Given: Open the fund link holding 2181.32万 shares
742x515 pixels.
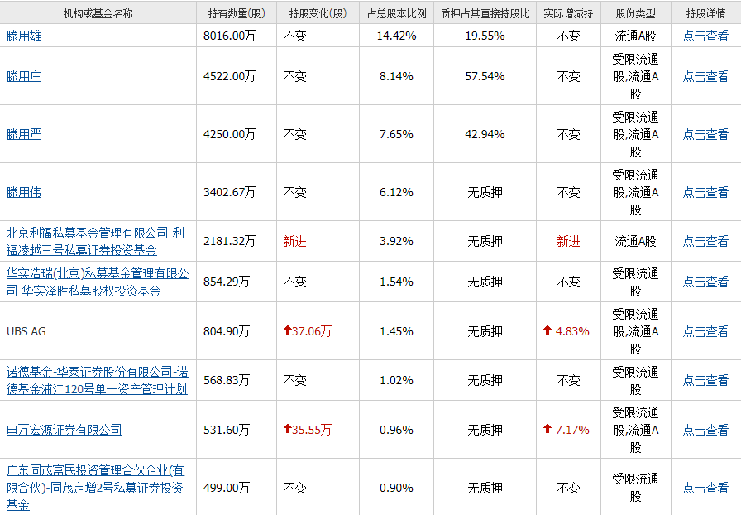Looking at the screenshot, I should click(x=95, y=240).
